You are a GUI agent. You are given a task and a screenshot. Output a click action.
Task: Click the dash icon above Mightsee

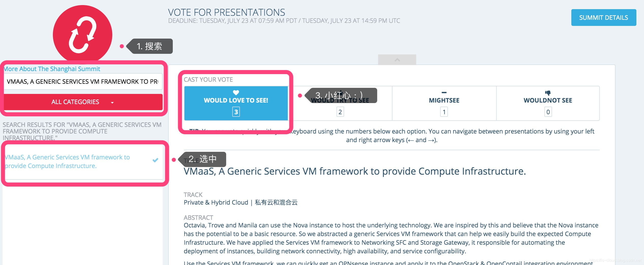(444, 93)
